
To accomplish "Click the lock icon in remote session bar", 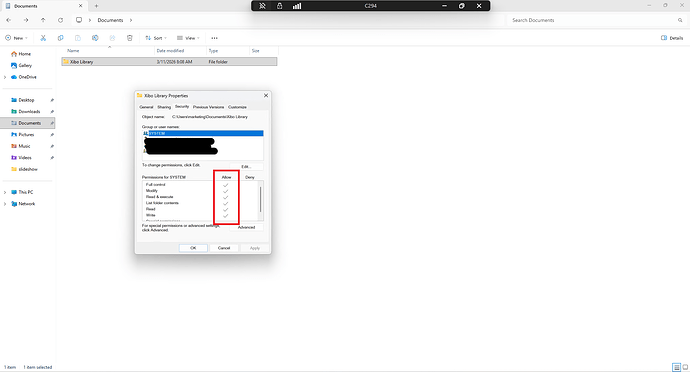I will [279, 6].
